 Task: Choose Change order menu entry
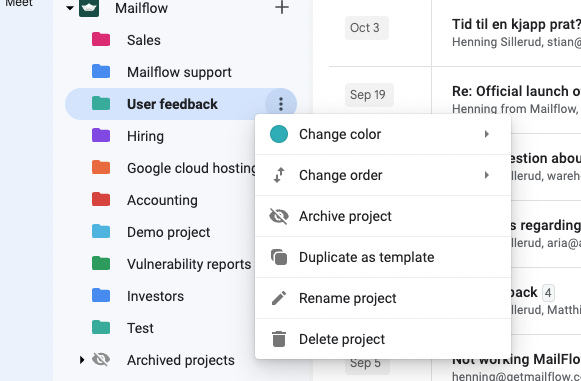(383, 175)
